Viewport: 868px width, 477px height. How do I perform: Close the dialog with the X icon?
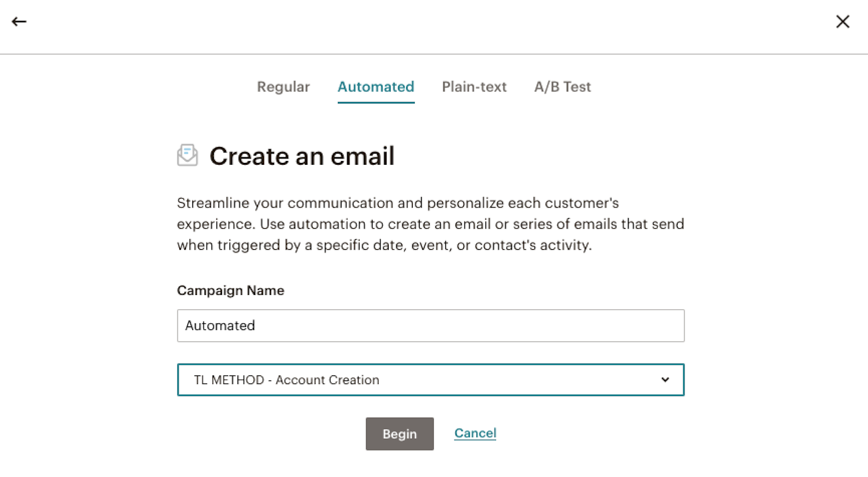click(843, 22)
